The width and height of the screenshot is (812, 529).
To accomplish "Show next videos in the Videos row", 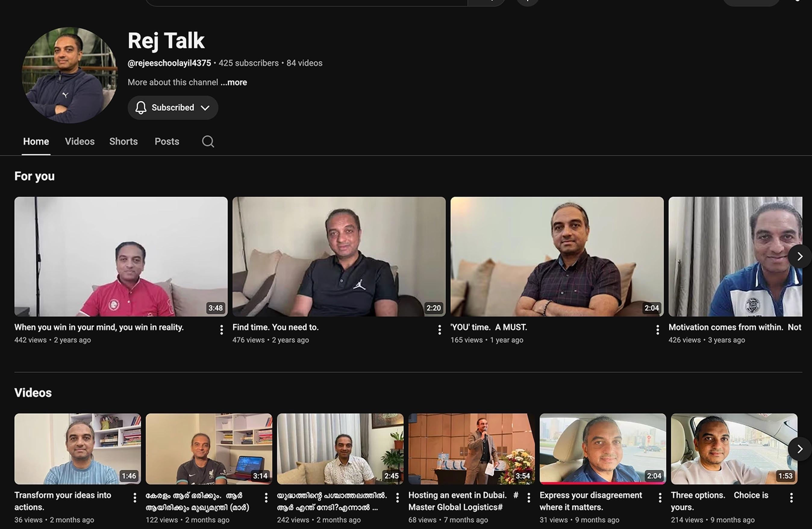I will point(800,449).
